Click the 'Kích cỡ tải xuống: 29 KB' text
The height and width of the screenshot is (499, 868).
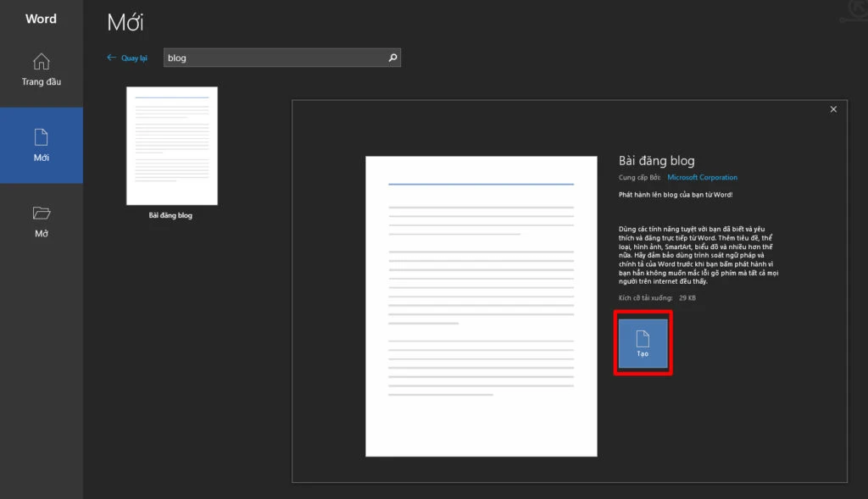pyautogui.click(x=657, y=297)
